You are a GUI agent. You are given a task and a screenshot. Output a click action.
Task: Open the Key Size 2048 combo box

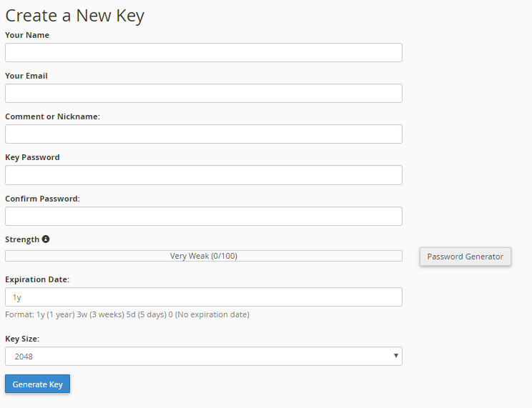(204, 356)
